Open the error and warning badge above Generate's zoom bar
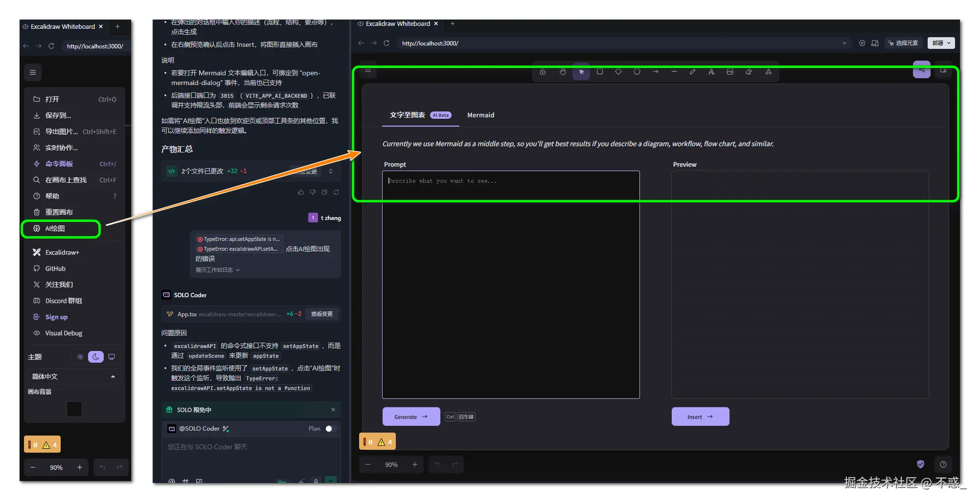This screenshot has height=503, width=980. pyautogui.click(x=377, y=442)
